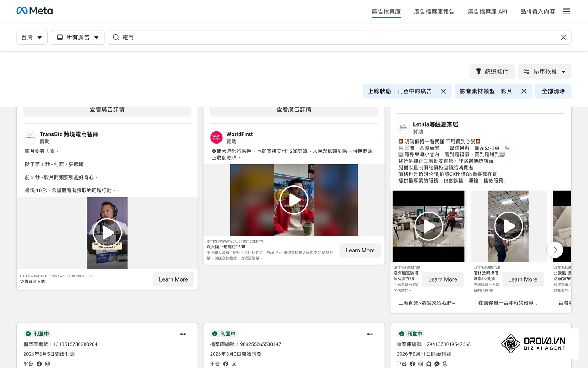The width and height of the screenshot is (588, 368).
Task: Click Letitia娜緹夏家居 profile avatar
Action: [403, 127]
